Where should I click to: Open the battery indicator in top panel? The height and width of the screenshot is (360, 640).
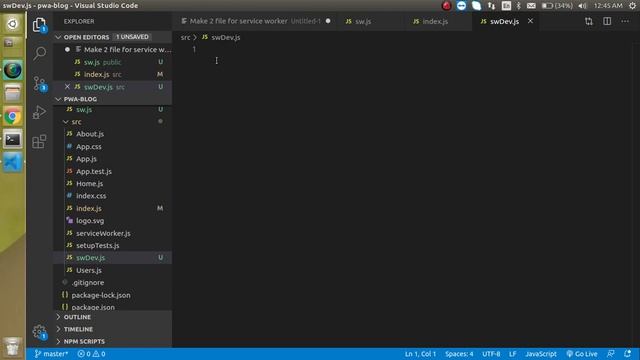(x=557, y=6)
